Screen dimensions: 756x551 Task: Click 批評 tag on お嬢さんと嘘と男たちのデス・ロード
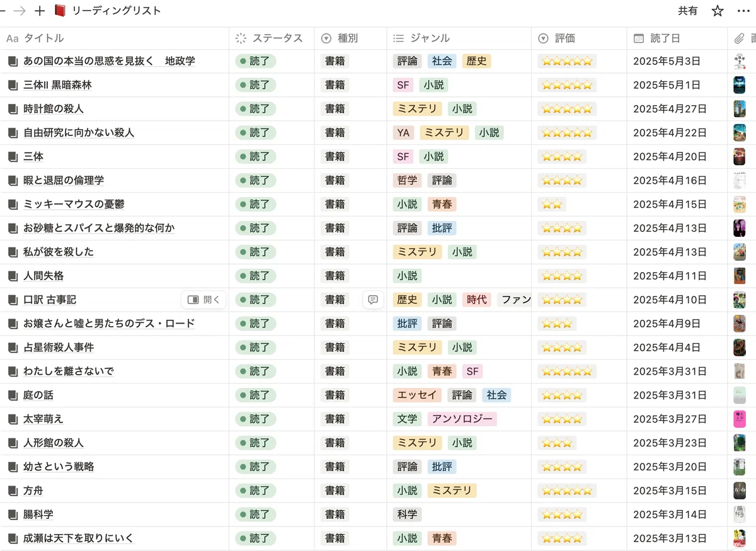(x=407, y=324)
